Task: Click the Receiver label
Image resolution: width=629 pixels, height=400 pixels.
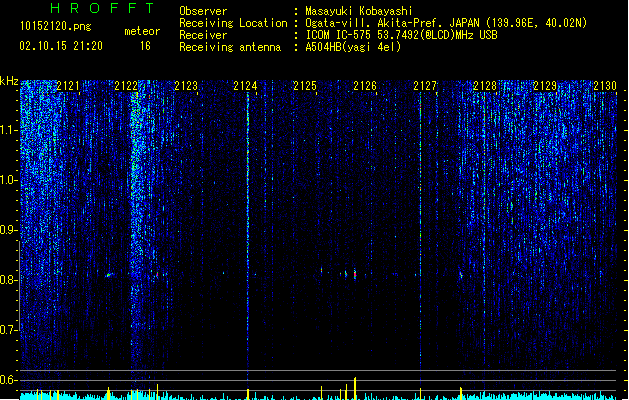Action: coord(203,35)
